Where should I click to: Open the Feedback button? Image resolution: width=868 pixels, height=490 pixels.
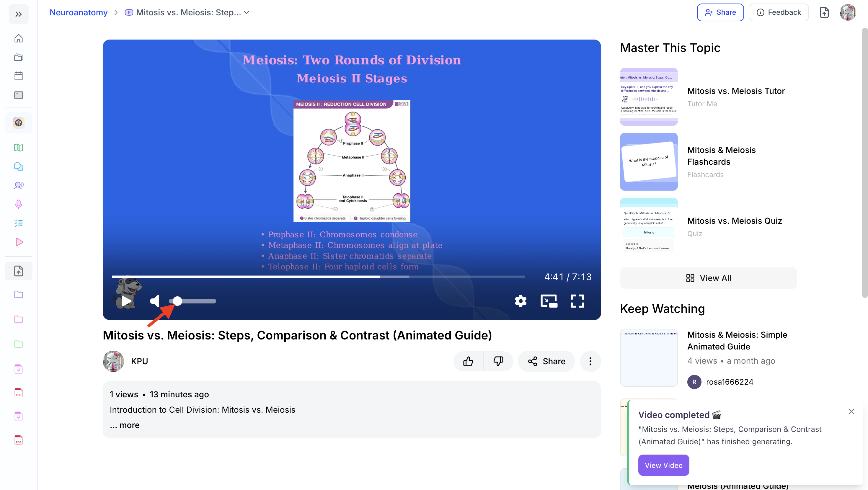point(778,12)
